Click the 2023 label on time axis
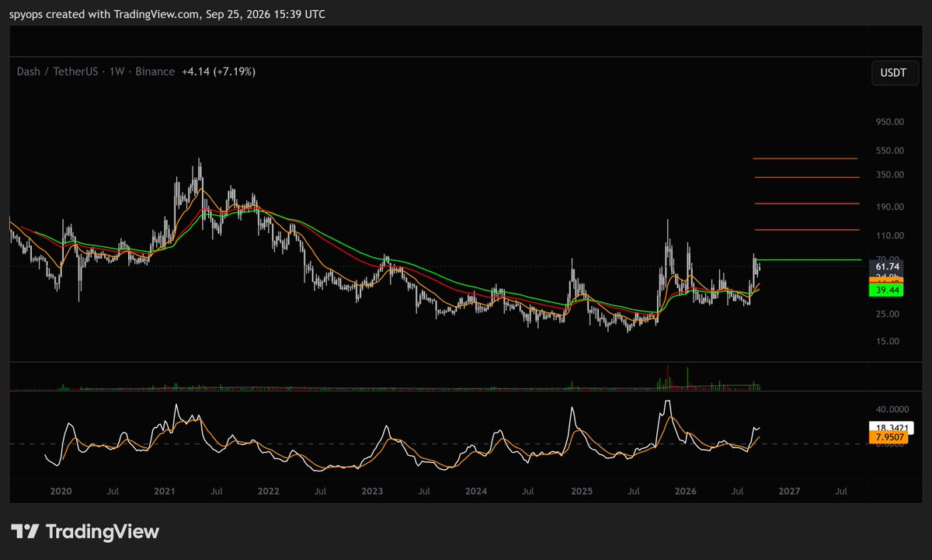This screenshot has height=560, width=932. [372, 492]
